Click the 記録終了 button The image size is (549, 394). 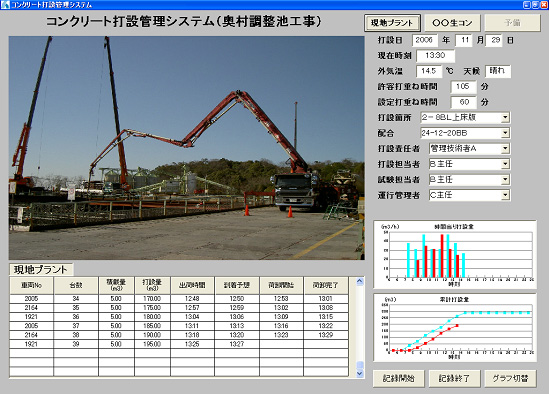(x=454, y=378)
